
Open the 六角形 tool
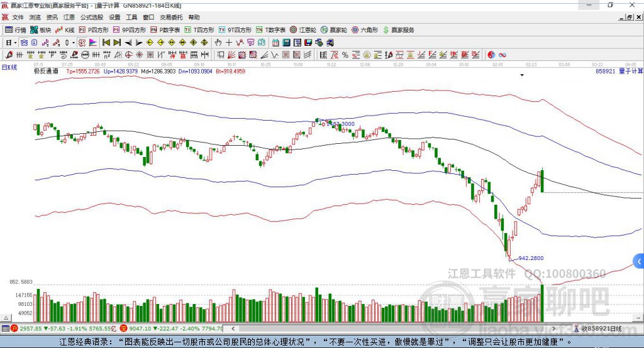click(365, 30)
